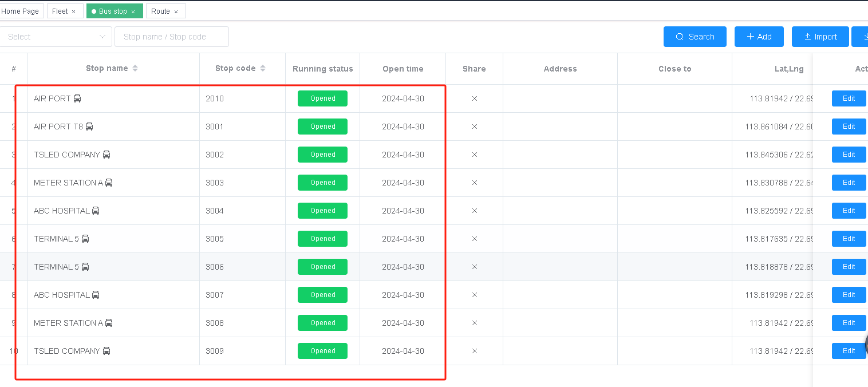The height and width of the screenshot is (387, 868).
Task: Click bus icon in stop code 3003 row
Action: (x=109, y=183)
